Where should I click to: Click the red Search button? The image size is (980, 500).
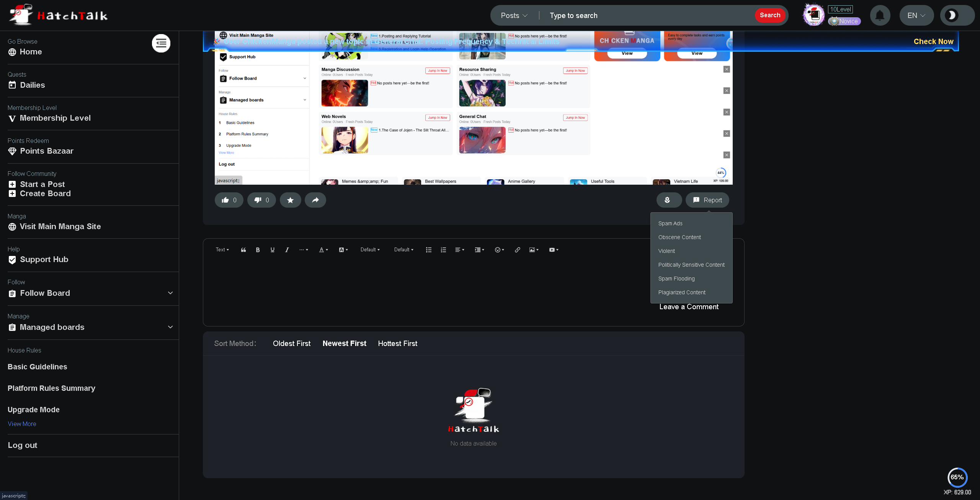tap(770, 15)
